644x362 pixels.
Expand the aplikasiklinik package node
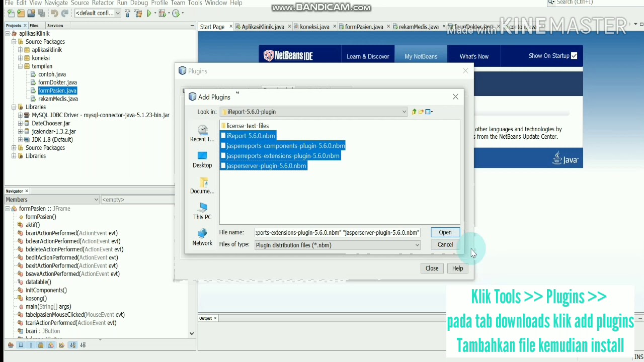tap(20, 50)
